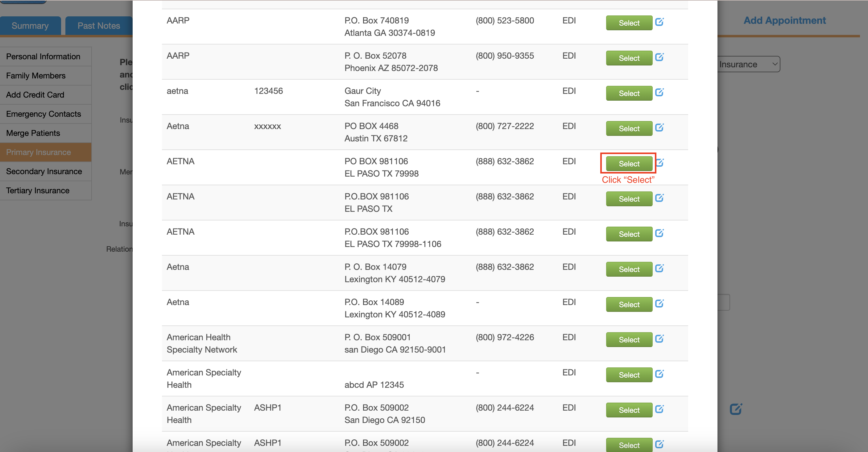The height and width of the screenshot is (452, 868).
Task: Open Merge Patients section
Action: pos(45,133)
